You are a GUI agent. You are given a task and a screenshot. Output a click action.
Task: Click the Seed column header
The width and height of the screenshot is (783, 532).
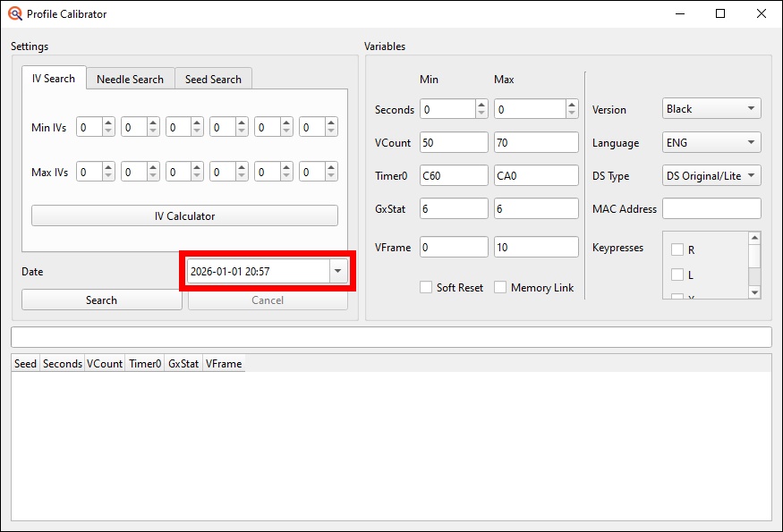[x=25, y=364]
